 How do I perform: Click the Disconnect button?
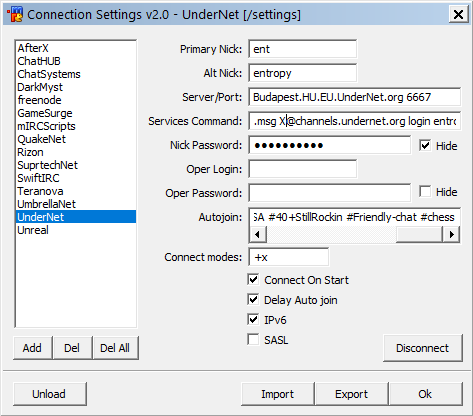click(423, 348)
